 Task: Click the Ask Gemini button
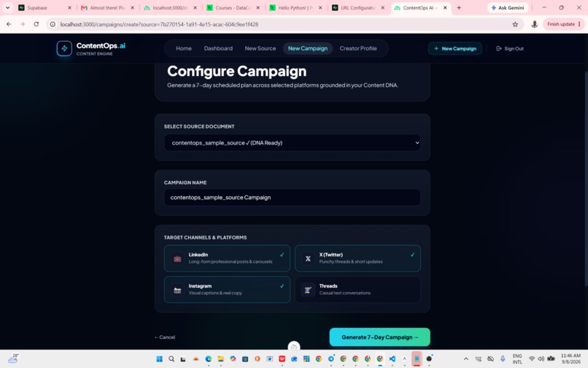pyautogui.click(x=508, y=7)
